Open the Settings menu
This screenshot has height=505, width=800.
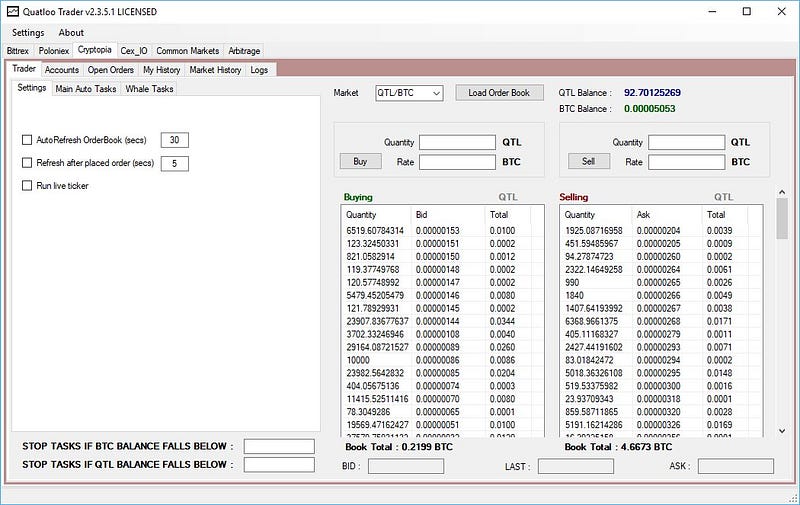click(28, 33)
